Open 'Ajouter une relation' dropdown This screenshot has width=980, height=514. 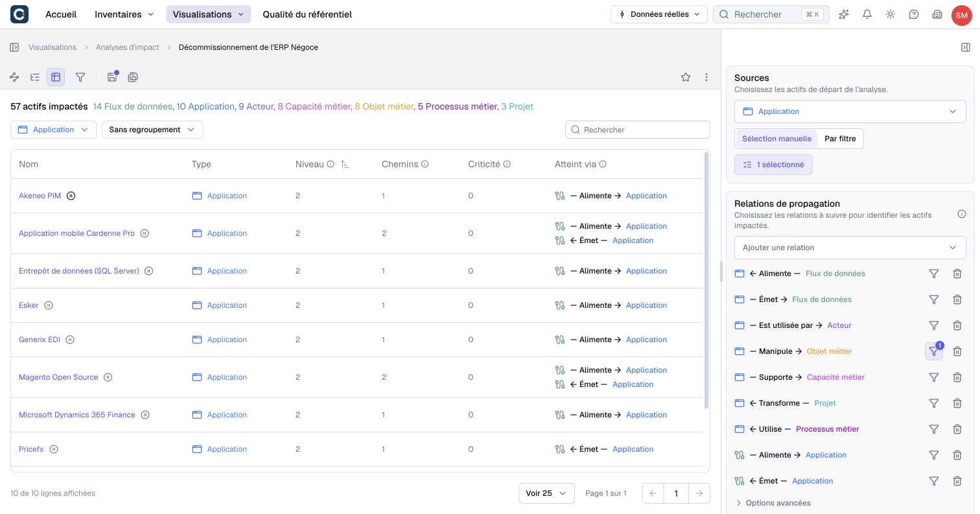click(850, 248)
